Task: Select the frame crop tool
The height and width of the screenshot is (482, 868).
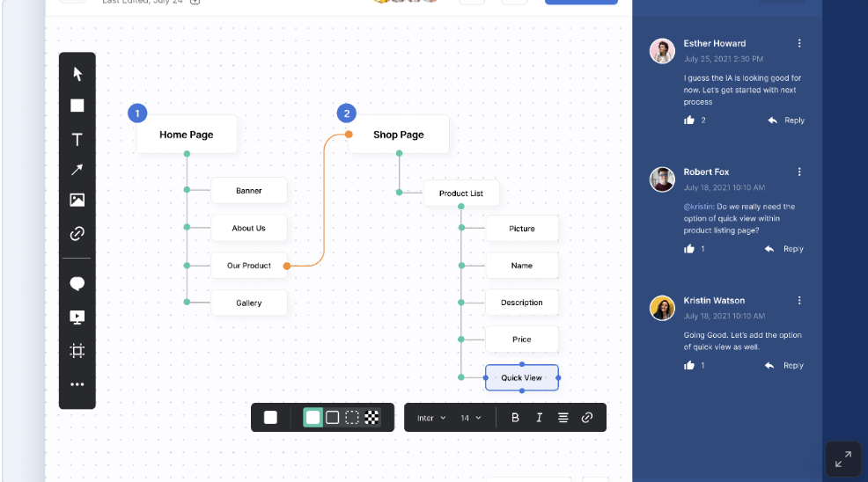Action: pyautogui.click(x=77, y=351)
